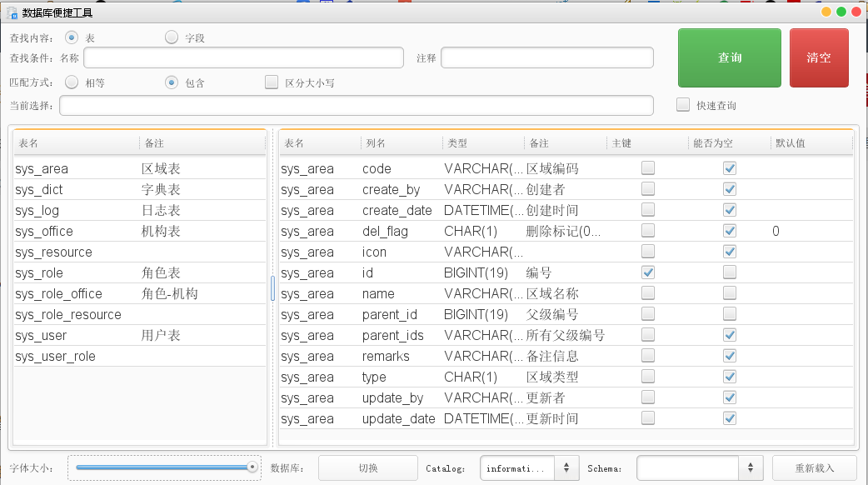Image resolution: width=868 pixels, height=485 pixels.
Task: Click the green 查询 button
Action: coord(730,57)
